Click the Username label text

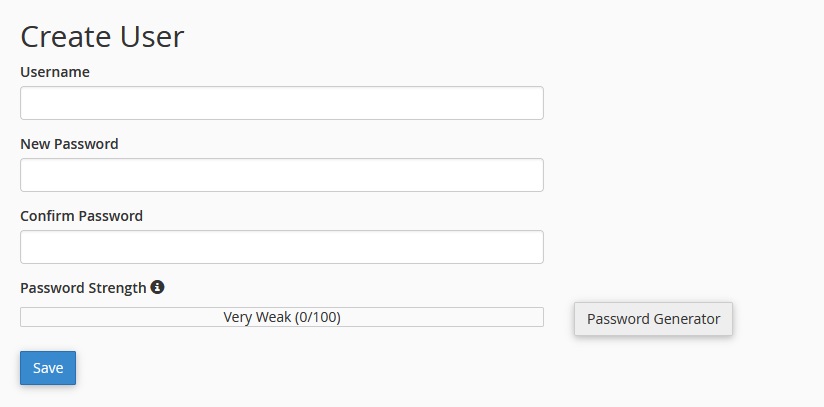coord(55,72)
